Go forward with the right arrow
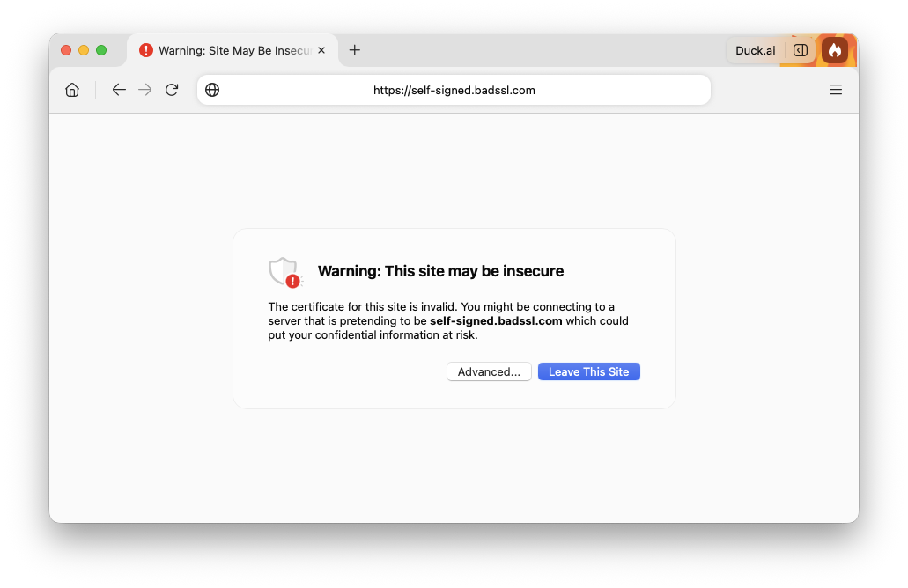Viewport: 908px width, 588px height. point(144,90)
